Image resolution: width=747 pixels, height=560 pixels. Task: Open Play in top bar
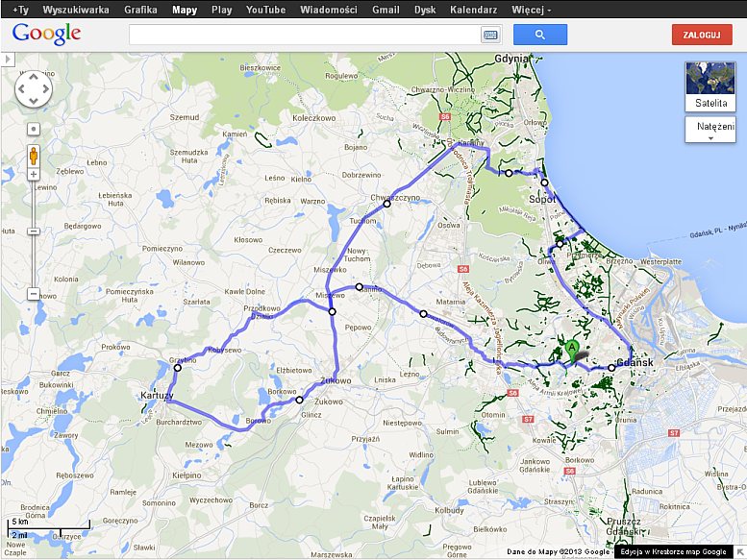(x=221, y=10)
